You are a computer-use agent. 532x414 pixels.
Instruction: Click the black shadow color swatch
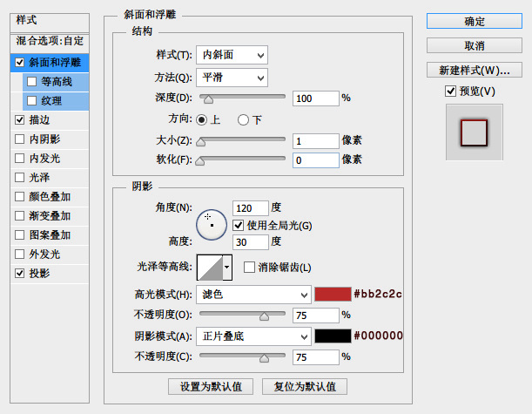(x=333, y=336)
